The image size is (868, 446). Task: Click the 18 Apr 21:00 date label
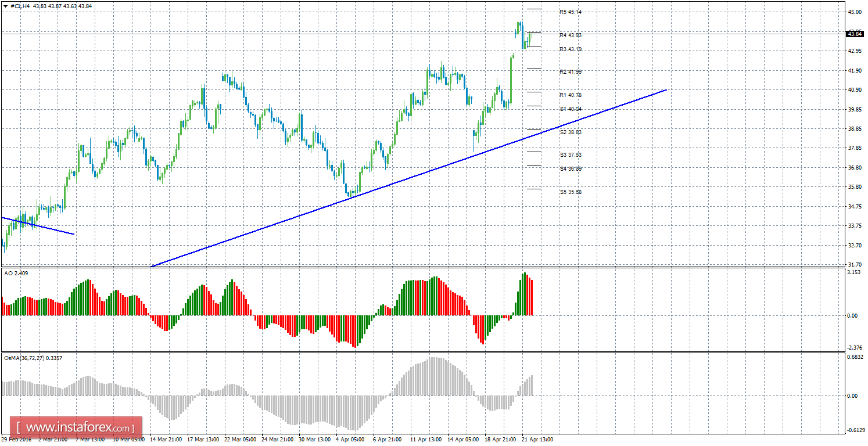point(501,440)
